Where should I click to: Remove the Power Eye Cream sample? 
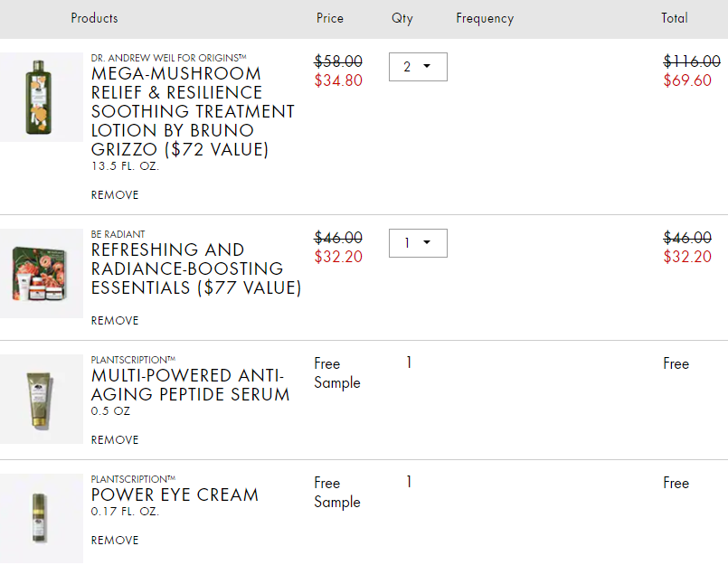(x=115, y=541)
